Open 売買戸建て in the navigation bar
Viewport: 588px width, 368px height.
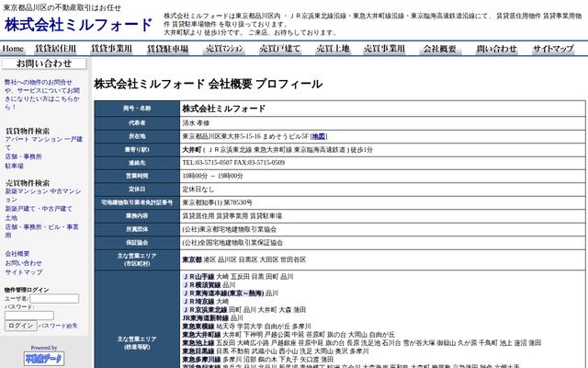280,49
